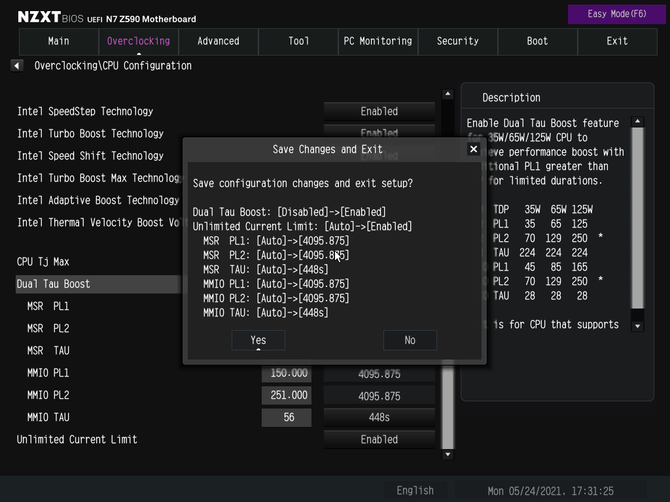Click the Dual Tau Boost change line in dialog

(x=289, y=212)
